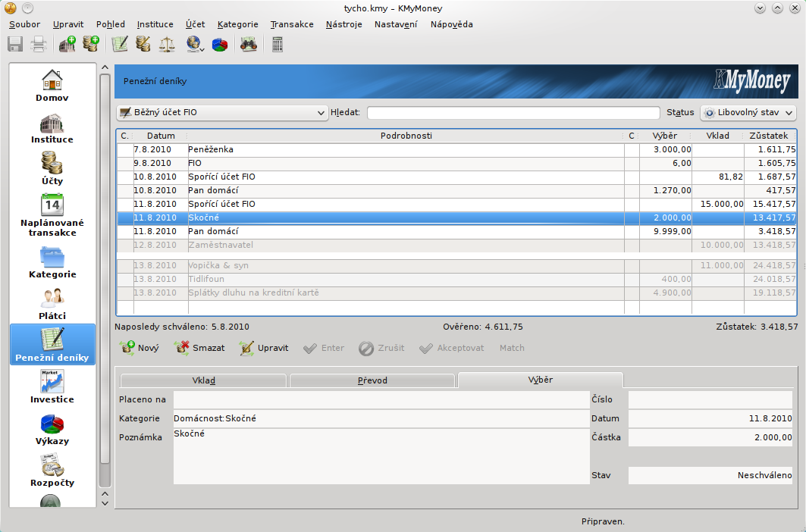Screen dimensions: 806x532
Task: Open search via binoculars icon
Action: point(249,45)
